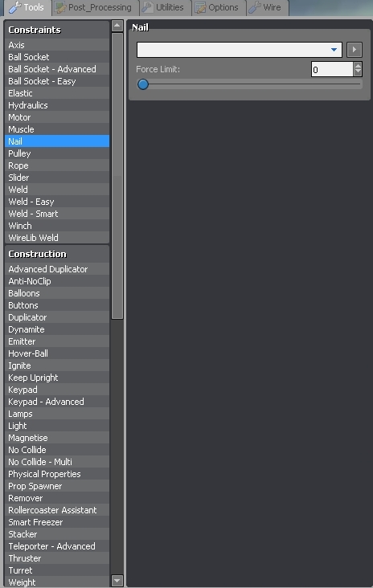
Task: Choose Ball Socket - Advanced tool
Action: tap(57, 69)
